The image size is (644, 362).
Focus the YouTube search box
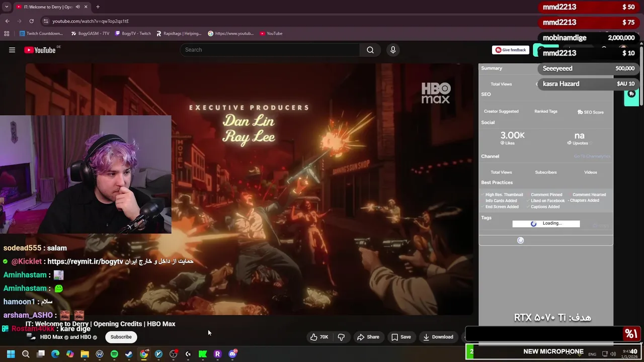270,50
